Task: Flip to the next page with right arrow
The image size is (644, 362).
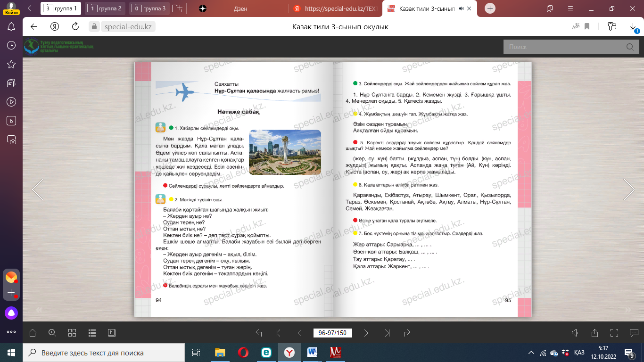Action: point(629,189)
